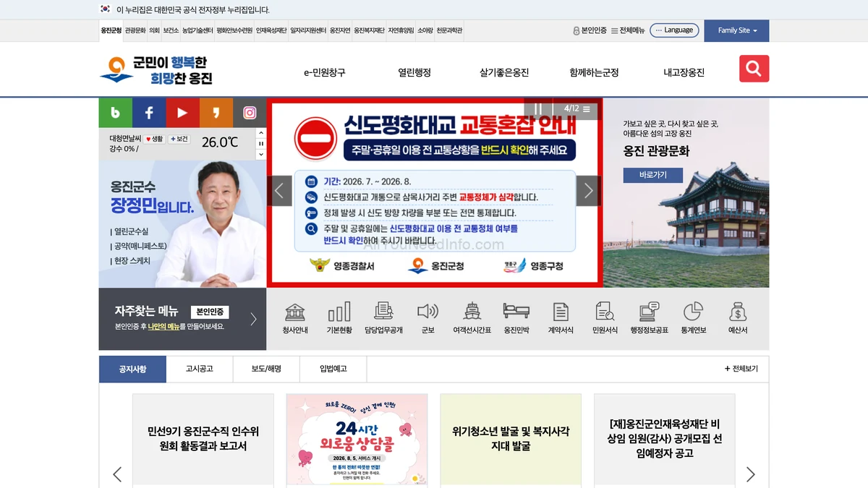This screenshot has width=868, height=488.
Task: Open 통계연보 pie chart icon
Action: coord(694,319)
